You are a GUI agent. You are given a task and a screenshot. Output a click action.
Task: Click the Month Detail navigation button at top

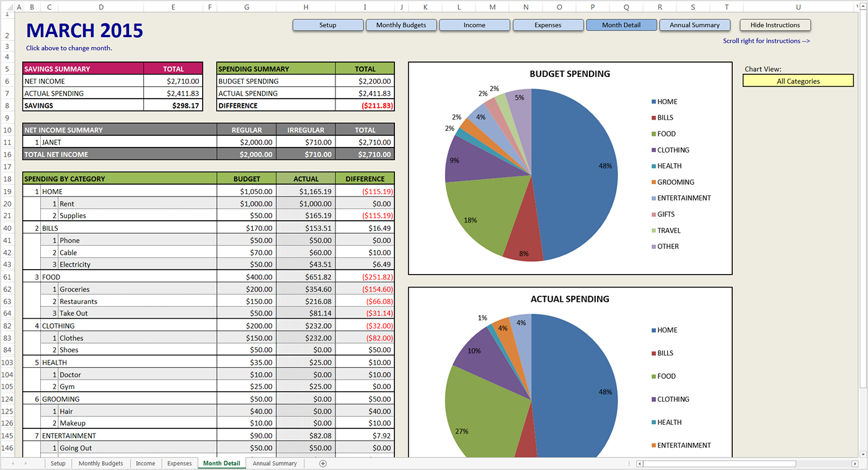[621, 25]
